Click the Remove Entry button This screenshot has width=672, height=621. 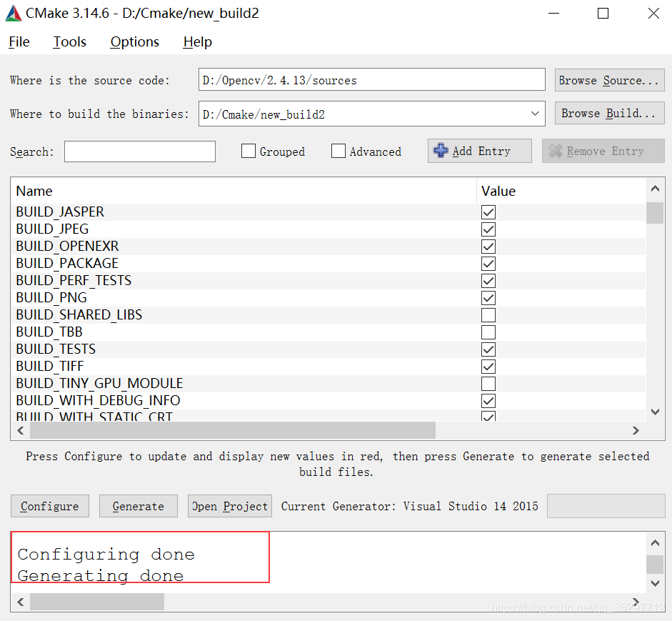click(x=603, y=151)
